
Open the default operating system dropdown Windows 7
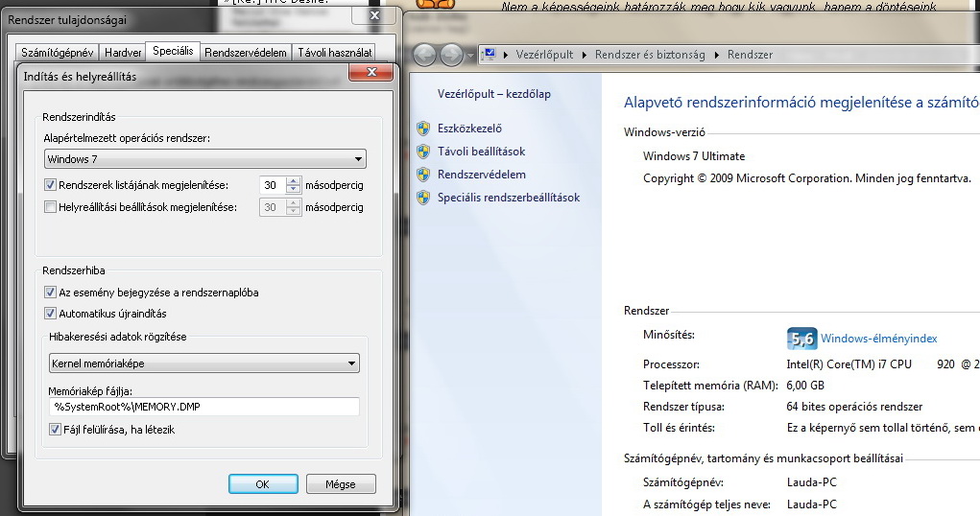click(205, 158)
